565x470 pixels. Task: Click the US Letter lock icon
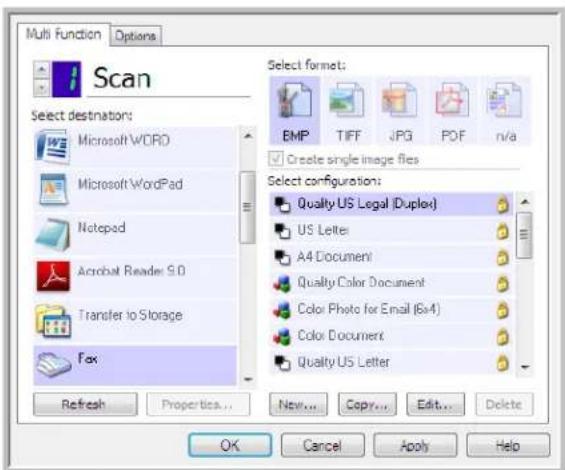(502, 231)
